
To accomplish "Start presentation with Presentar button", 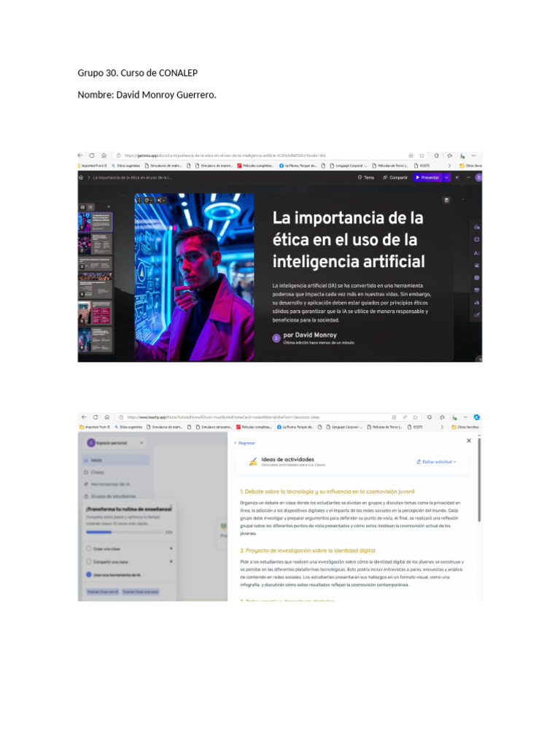I will click(427, 177).
